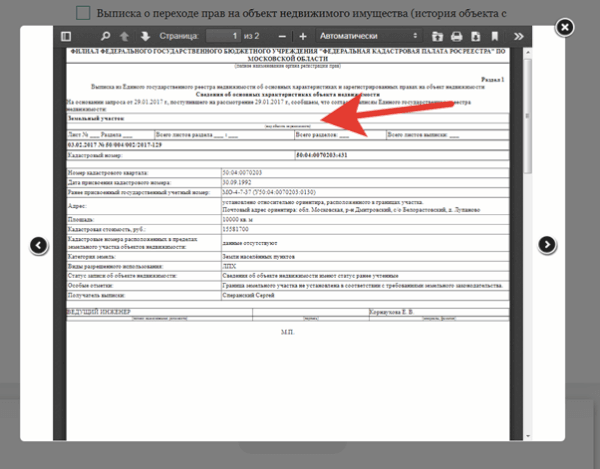
Task: Show previous document with left arrow
Action: click(x=39, y=245)
